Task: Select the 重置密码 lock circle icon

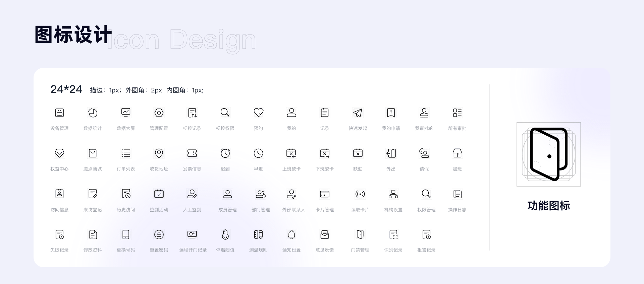Action: [159, 234]
